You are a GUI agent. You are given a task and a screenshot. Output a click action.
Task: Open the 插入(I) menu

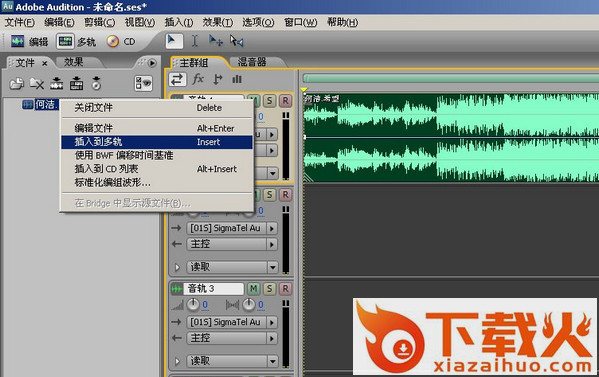tap(179, 23)
